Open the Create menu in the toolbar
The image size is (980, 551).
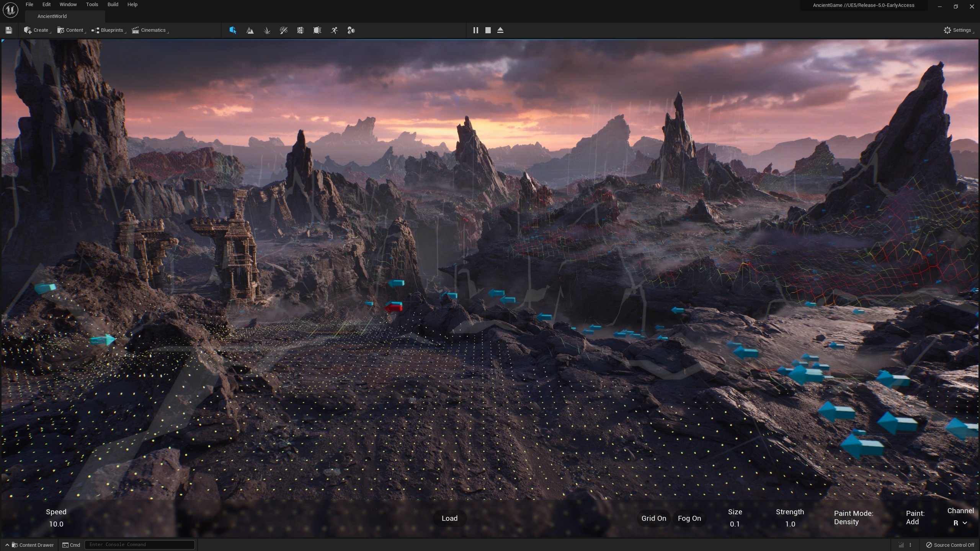(x=36, y=30)
